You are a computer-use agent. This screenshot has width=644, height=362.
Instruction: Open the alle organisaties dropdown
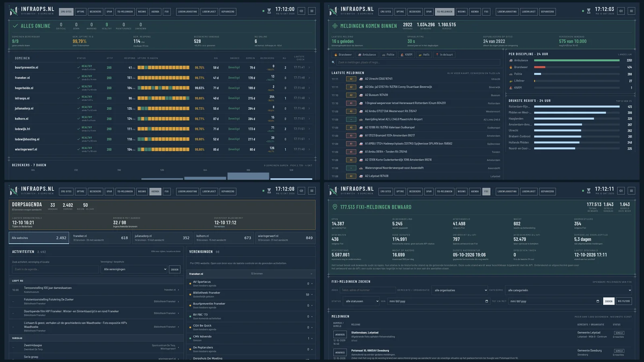point(459,290)
